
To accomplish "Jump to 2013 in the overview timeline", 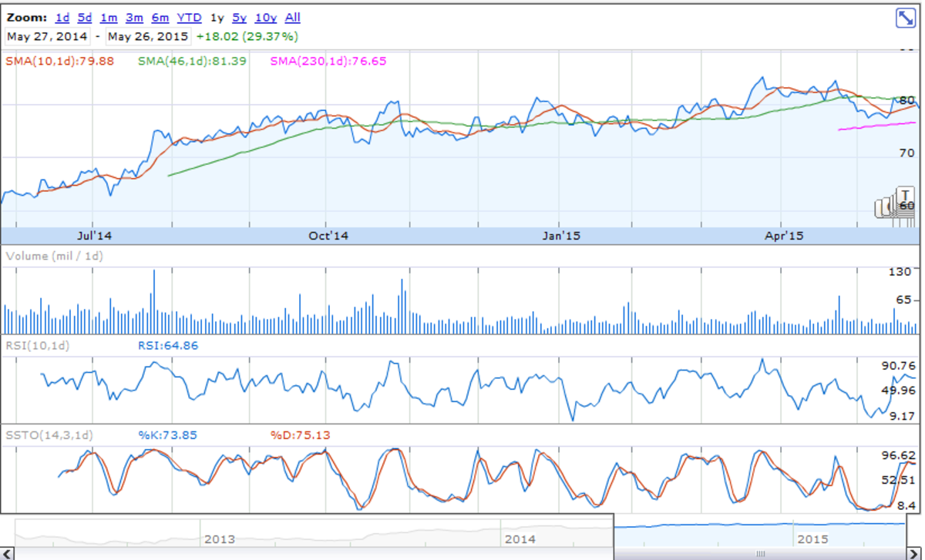I will tap(219, 539).
